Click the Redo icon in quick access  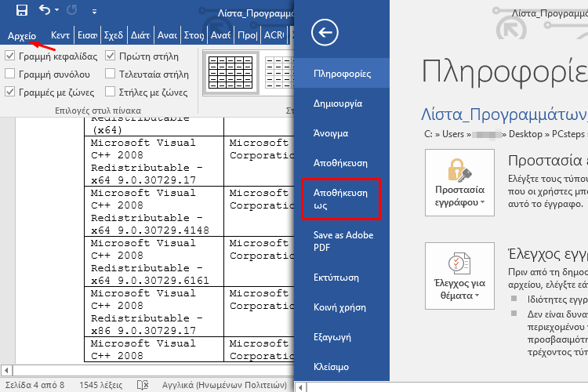click(71, 10)
